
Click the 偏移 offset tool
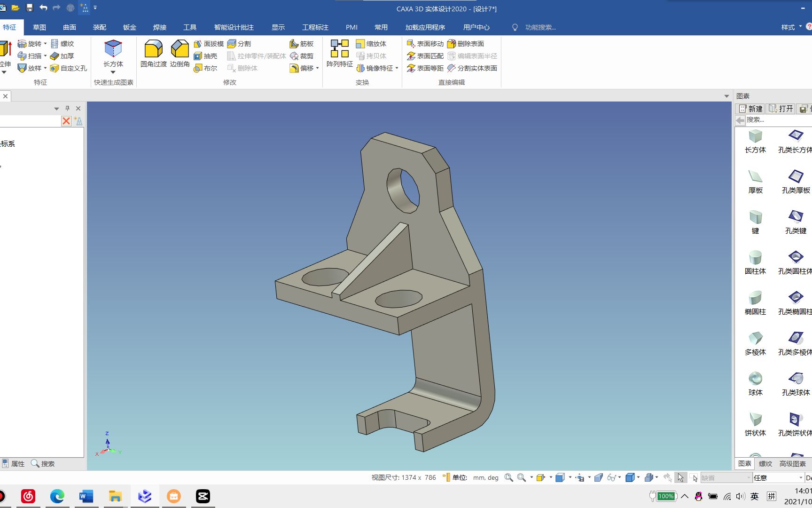point(302,68)
